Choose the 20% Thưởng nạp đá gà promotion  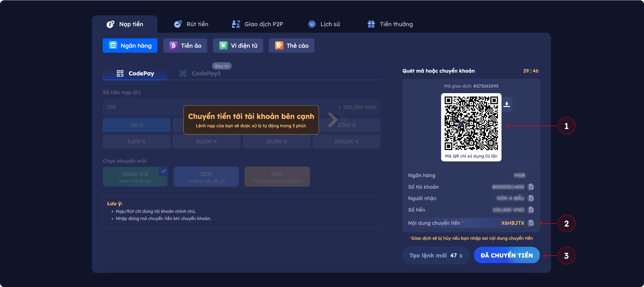point(206,177)
